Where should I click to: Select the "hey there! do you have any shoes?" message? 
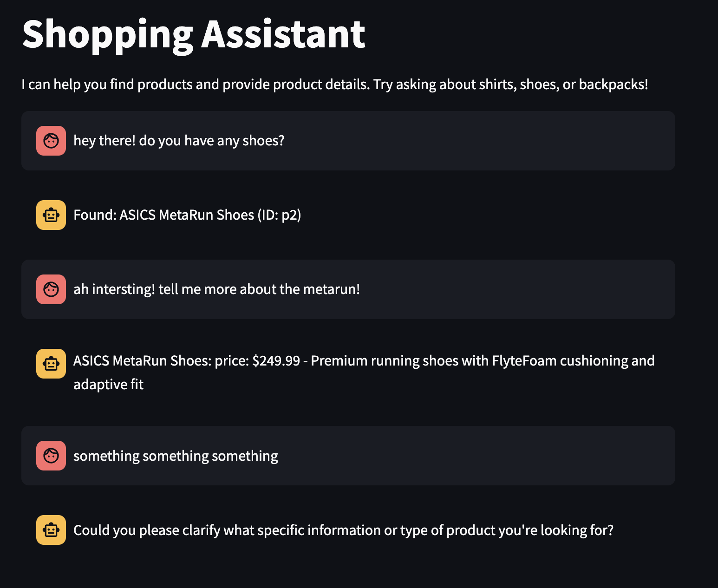pyautogui.click(x=179, y=141)
